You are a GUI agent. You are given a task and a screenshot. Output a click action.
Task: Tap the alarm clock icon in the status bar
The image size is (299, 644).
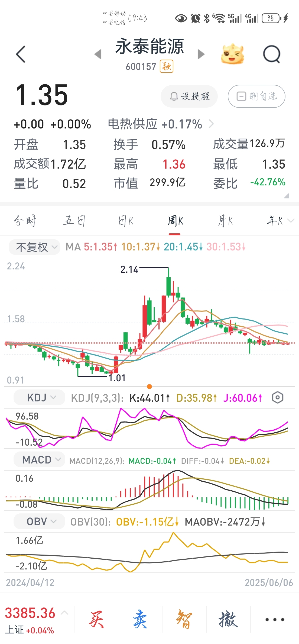pyautogui.click(x=195, y=18)
